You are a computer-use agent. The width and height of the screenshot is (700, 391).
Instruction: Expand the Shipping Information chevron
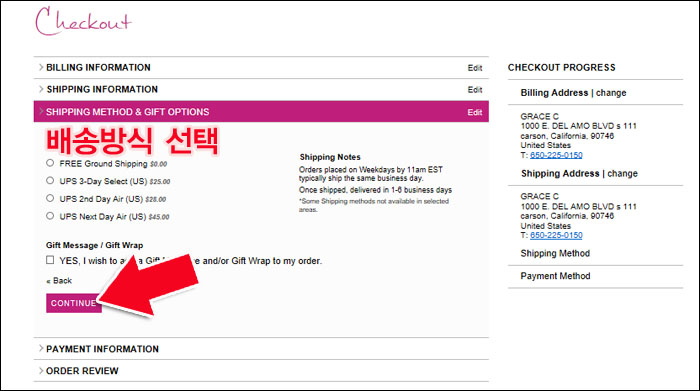41,89
